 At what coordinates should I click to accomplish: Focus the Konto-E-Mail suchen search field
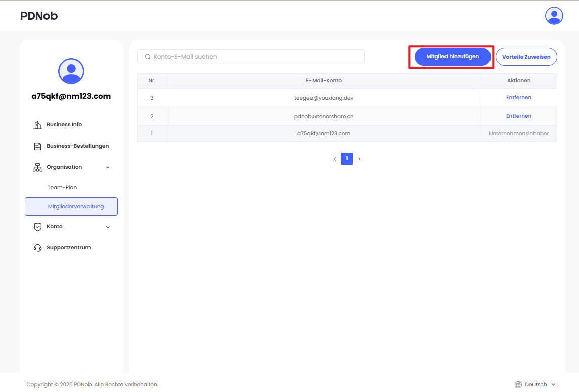click(251, 57)
